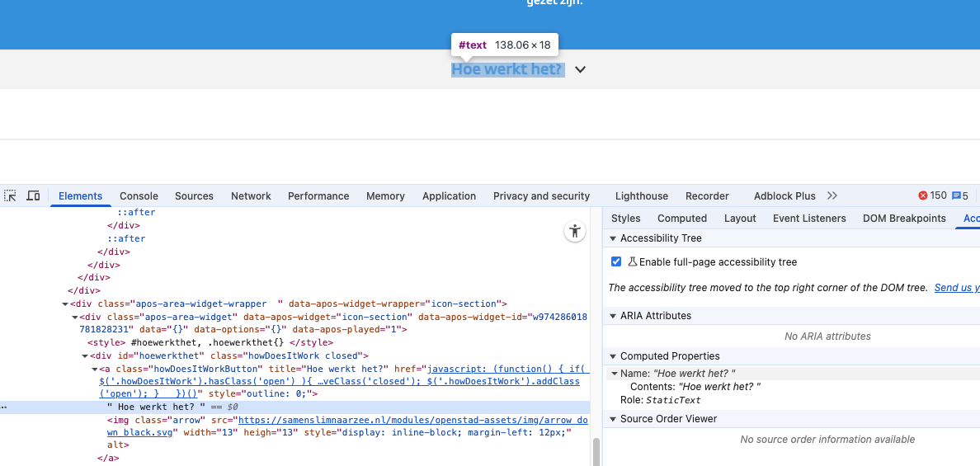Toggle the device toolbar icon
This screenshot has height=466, width=980.
(33, 195)
